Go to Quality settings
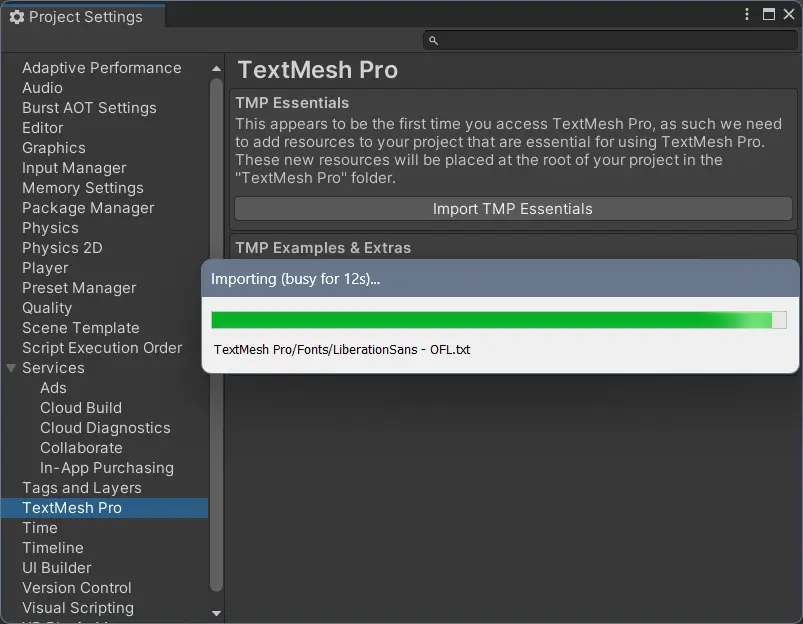 (47, 307)
